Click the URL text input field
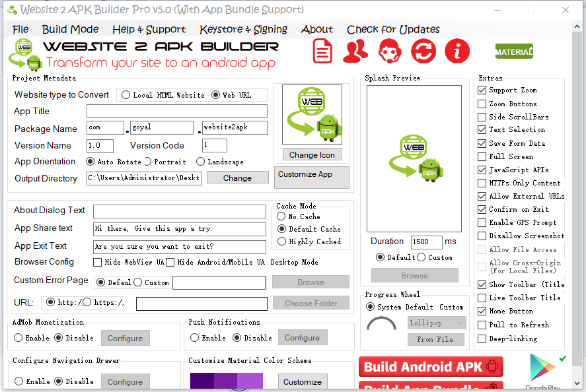Image resolution: width=586 pixels, height=392 pixels. click(x=201, y=304)
